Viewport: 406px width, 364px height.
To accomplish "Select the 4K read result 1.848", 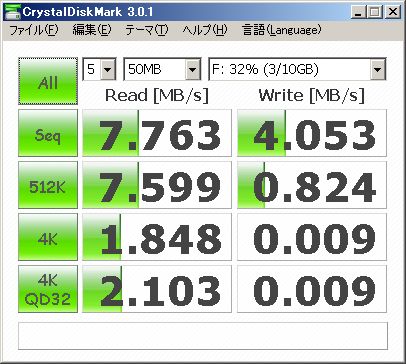I will tap(157, 237).
